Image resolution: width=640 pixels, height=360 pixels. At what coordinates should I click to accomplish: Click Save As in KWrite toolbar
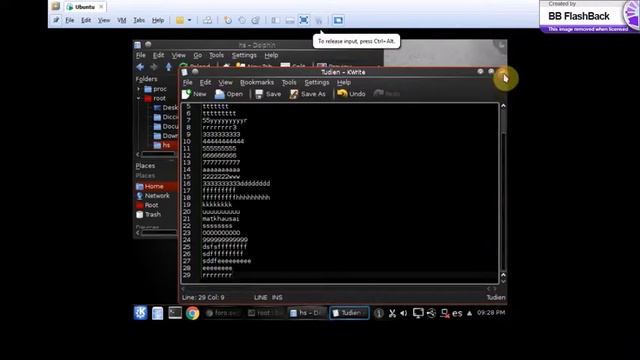(308, 94)
